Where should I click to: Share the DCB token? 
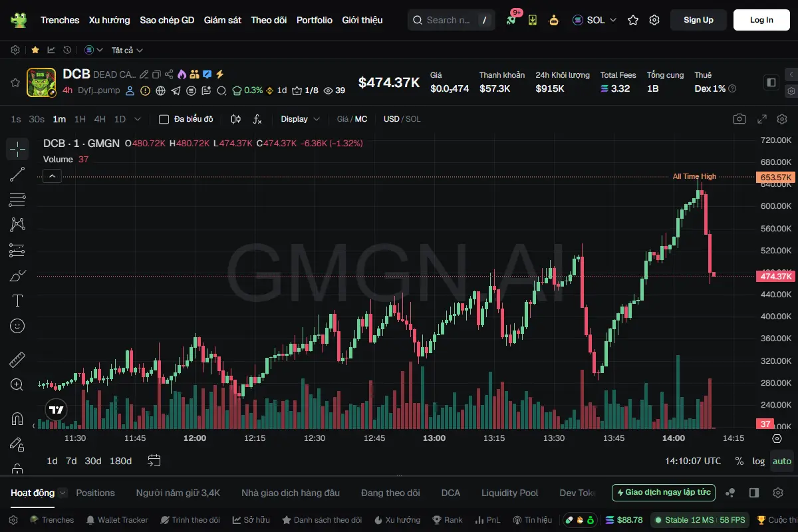pyautogui.click(x=169, y=74)
